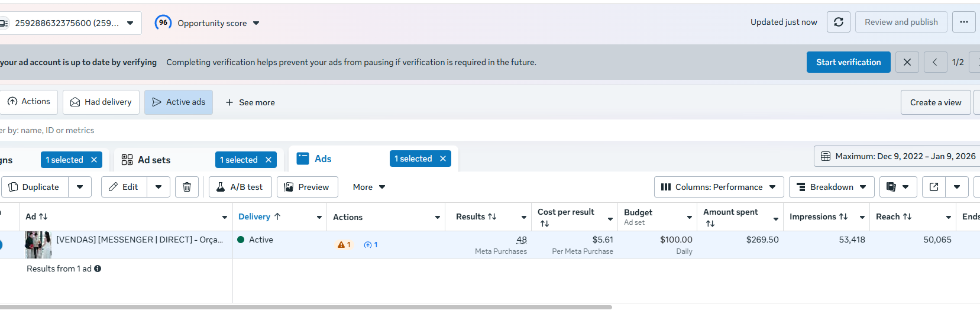Dismiss the verification banner with the X
The image size is (980, 320).
point(907,62)
